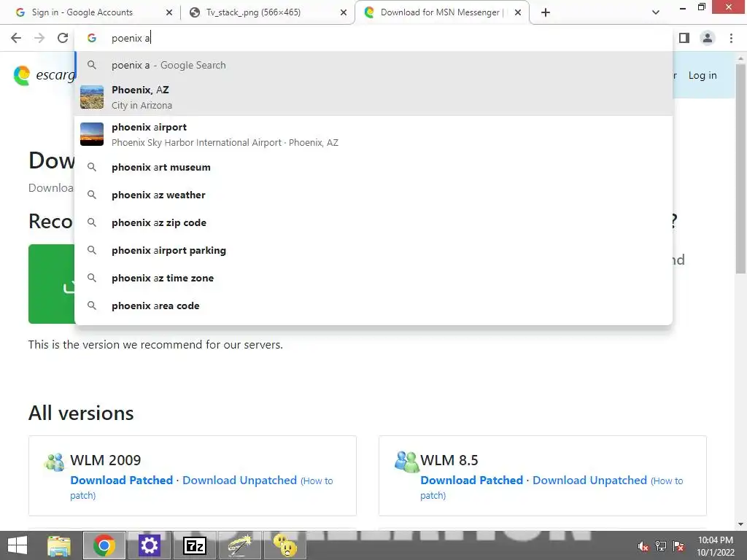Open the Chrome profile avatar
Viewport: 747px width, 560px height.
(708, 38)
